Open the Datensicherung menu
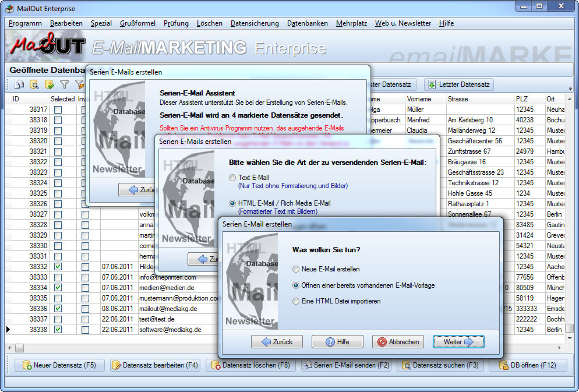 255,23
